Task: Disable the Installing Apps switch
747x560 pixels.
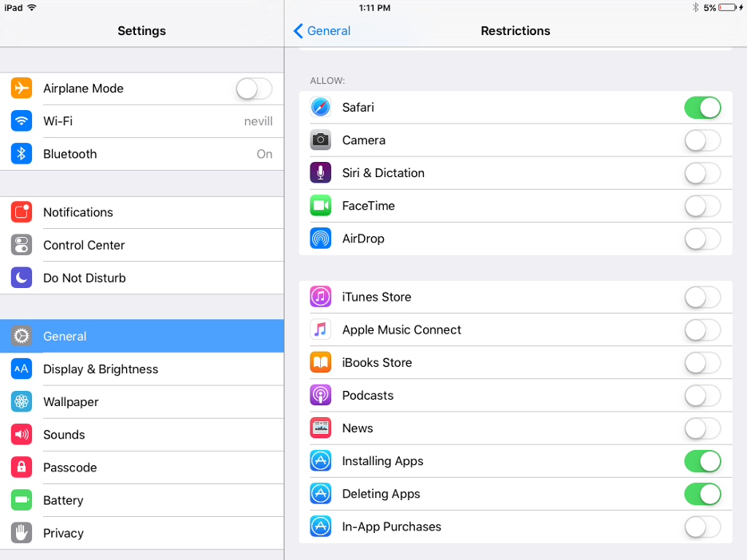Action: 702,461
